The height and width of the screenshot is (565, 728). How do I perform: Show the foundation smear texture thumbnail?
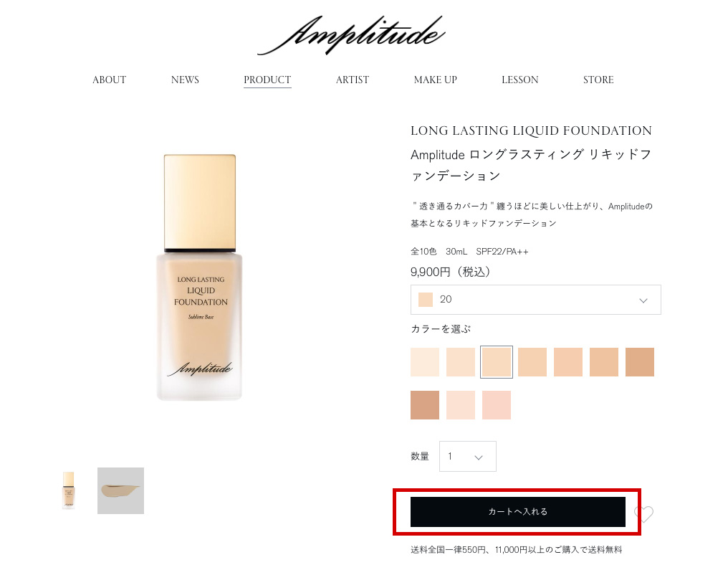[x=120, y=490]
